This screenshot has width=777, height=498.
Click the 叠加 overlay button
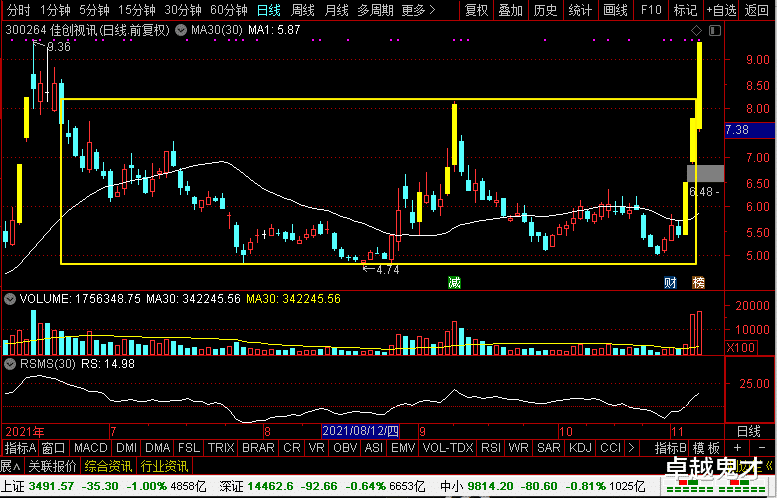[x=511, y=10]
